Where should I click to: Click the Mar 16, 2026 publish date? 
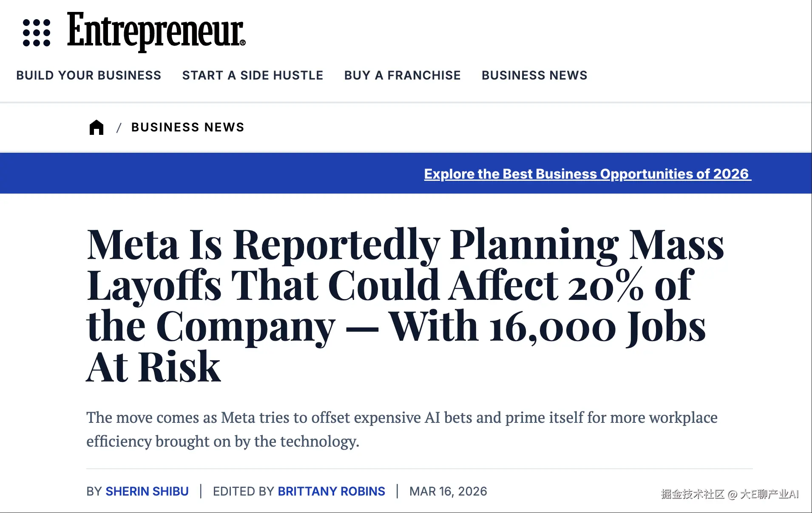click(448, 491)
